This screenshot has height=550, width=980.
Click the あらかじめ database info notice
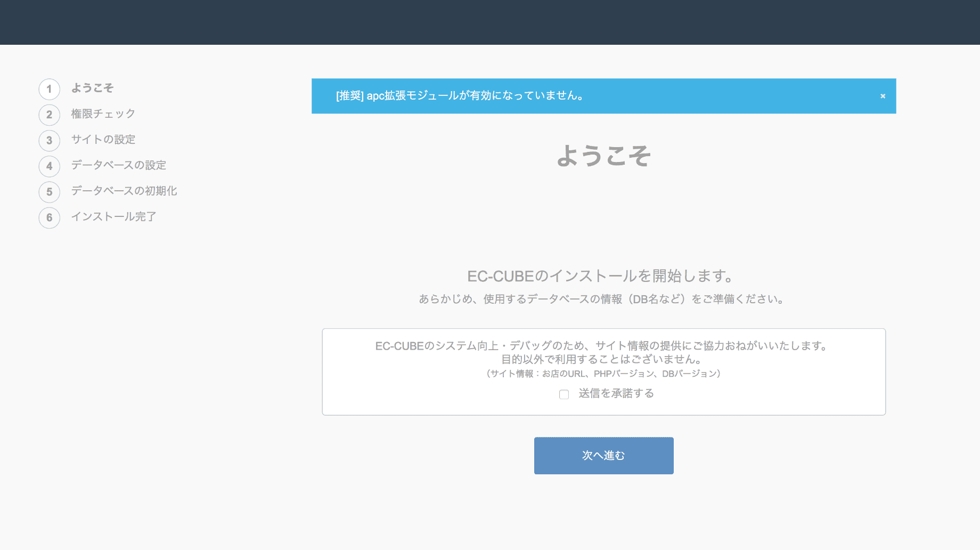(602, 299)
